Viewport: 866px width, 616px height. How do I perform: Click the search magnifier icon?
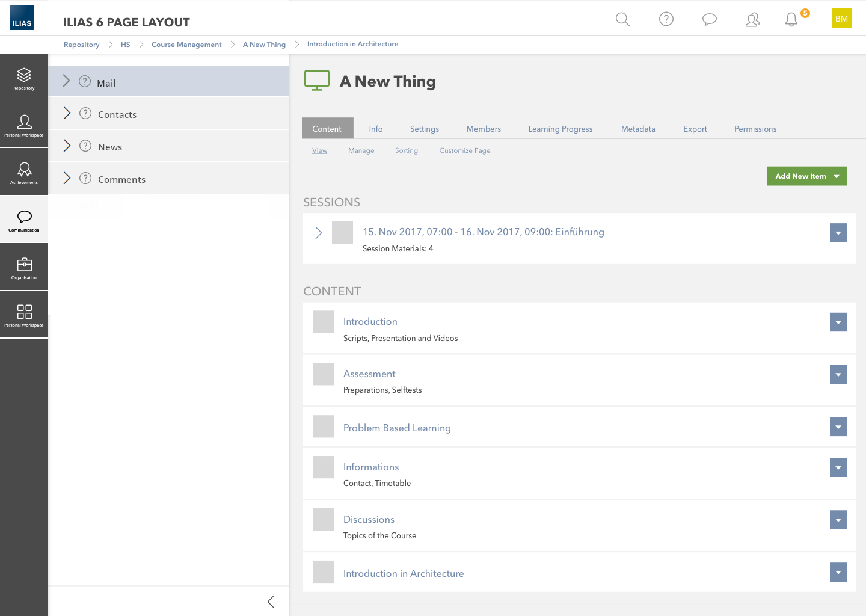click(623, 19)
